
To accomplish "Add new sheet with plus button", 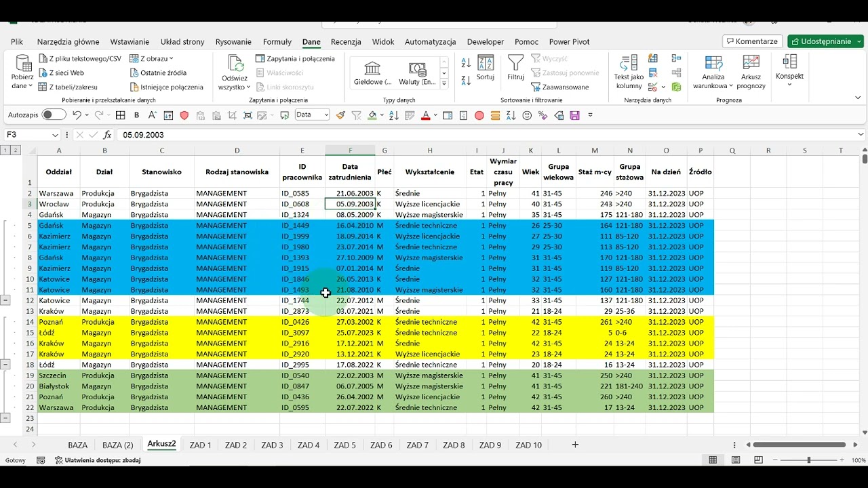I will 575,445.
